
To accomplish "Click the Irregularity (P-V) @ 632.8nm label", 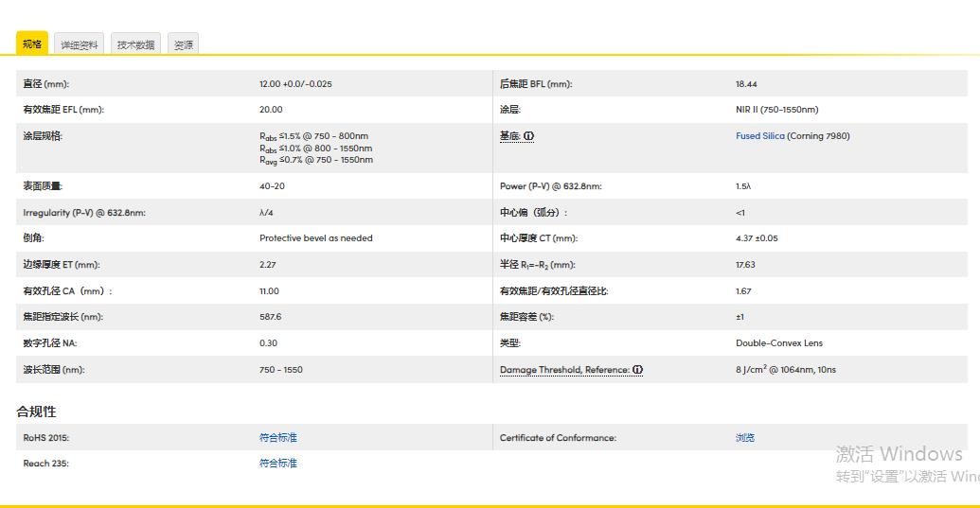I will point(84,213).
